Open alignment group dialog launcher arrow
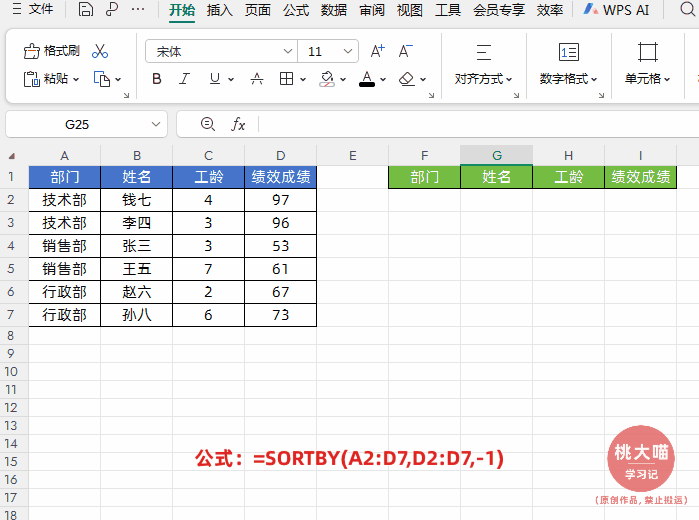 (x=516, y=95)
